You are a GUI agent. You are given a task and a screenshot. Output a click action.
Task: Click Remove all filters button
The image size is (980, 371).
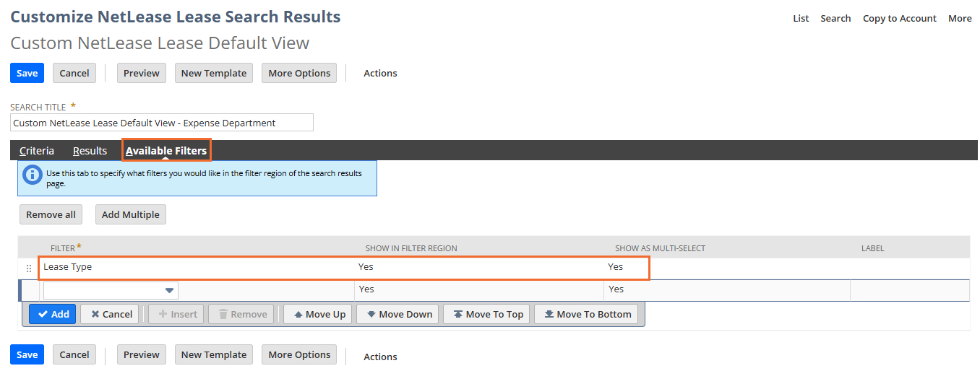51,214
